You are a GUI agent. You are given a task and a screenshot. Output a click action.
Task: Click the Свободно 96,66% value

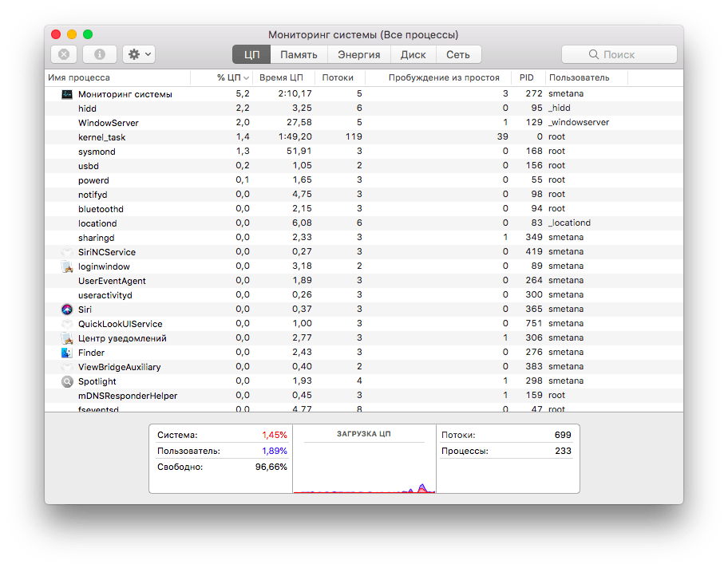pyautogui.click(x=271, y=467)
